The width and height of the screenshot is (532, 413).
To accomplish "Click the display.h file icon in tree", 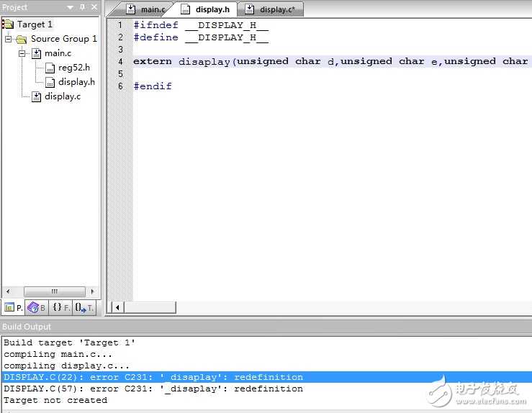I will pos(50,83).
